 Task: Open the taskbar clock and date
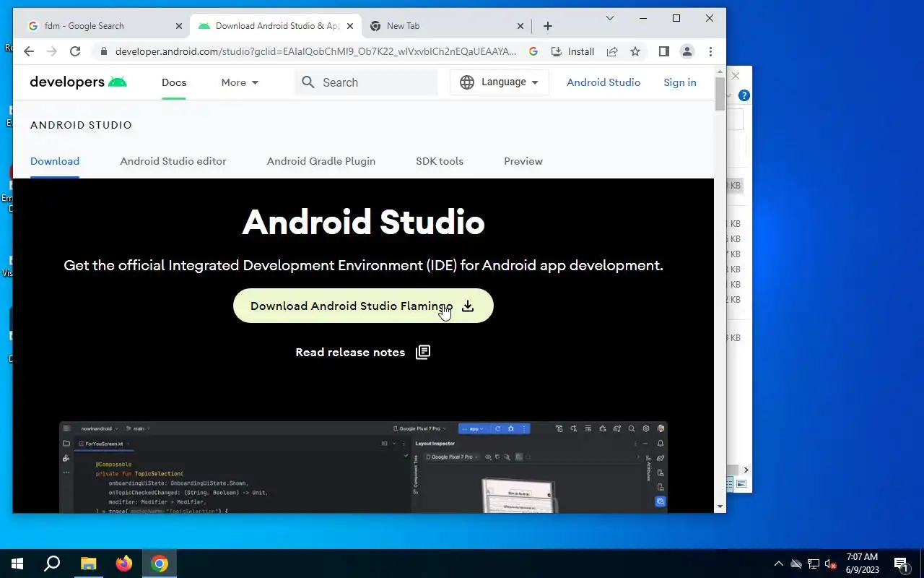(x=863, y=564)
